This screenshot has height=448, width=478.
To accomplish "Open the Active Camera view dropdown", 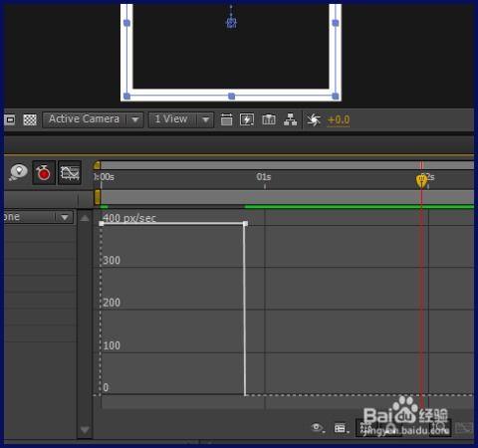I will (x=93, y=119).
